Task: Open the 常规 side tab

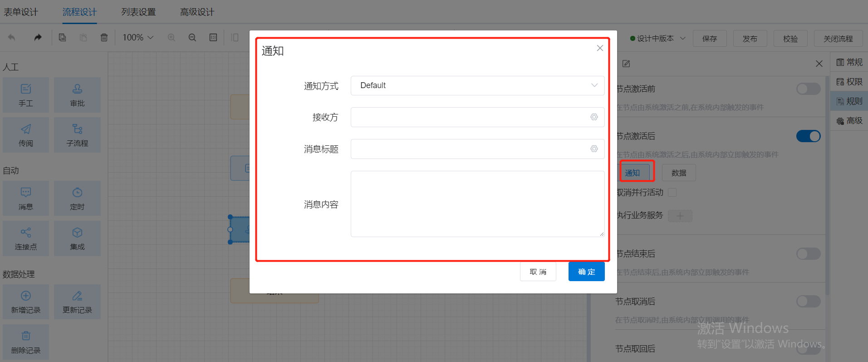Action: (849, 62)
